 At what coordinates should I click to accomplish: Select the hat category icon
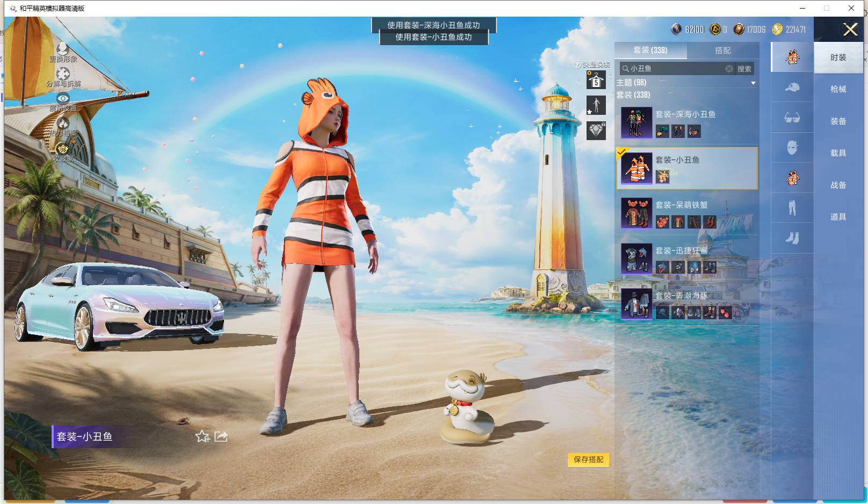coord(792,87)
